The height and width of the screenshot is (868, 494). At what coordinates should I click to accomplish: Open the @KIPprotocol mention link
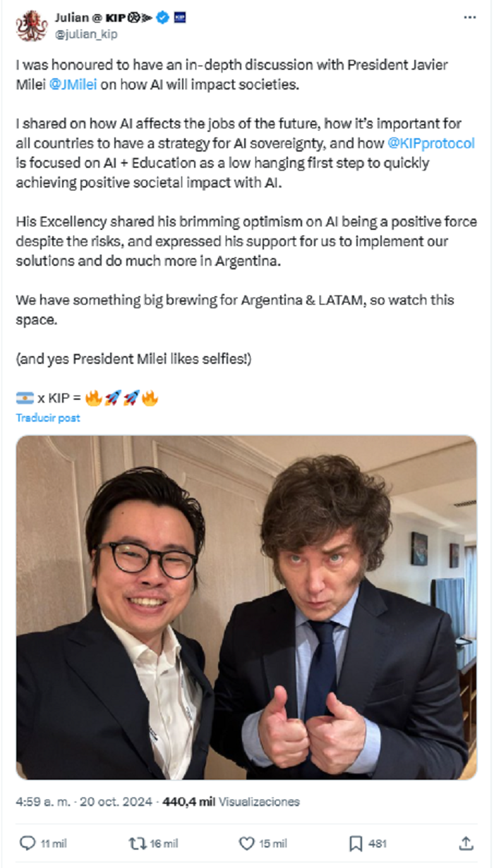(x=431, y=143)
